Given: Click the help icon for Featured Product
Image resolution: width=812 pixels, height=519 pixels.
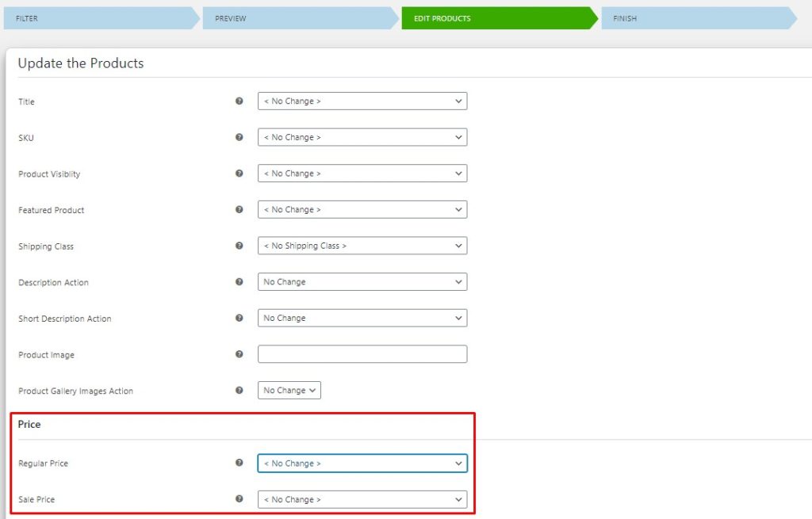Looking at the screenshot, I should (x=239, y=209).
